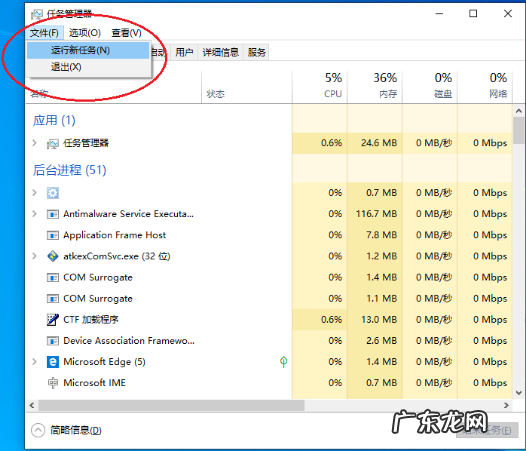Sort by the 网络 column header

(x=485, y=86)
